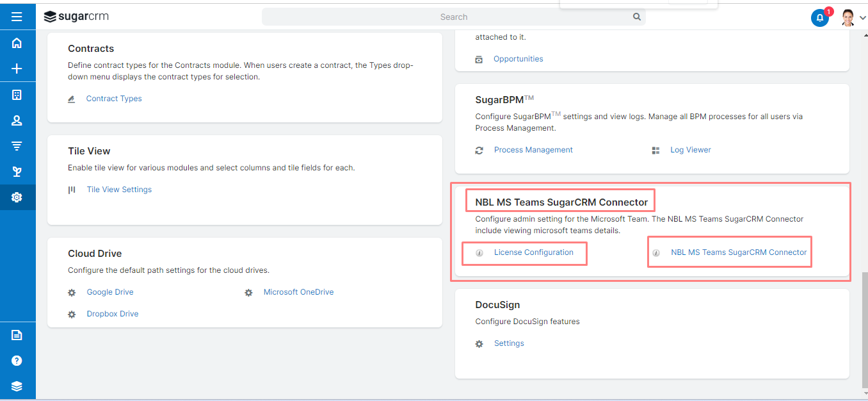Select the funnel filter icon in sidebar
This screenshot has width=868, height=401.
[x=17, y=146]
